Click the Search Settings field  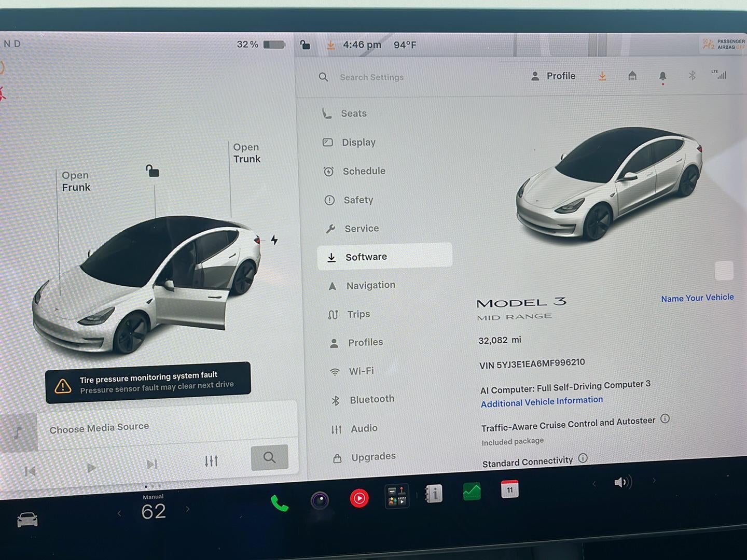pyautogui.click(x=371, y=77)
